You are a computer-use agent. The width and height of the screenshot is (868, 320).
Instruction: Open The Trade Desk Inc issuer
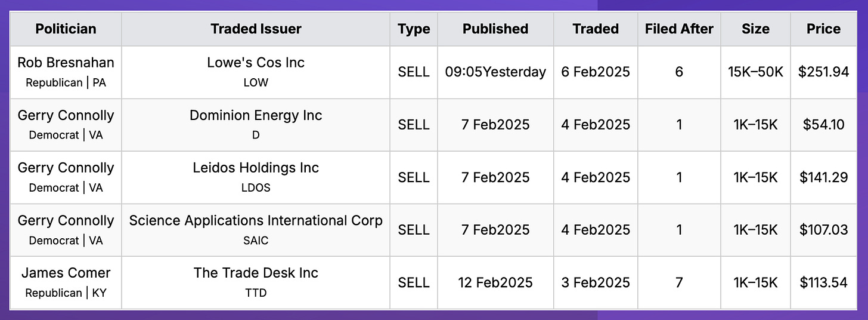256,273
